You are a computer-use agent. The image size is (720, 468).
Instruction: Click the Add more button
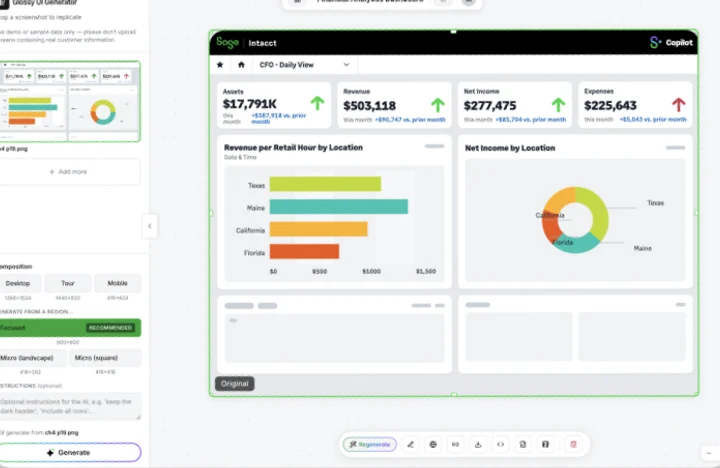69,172
